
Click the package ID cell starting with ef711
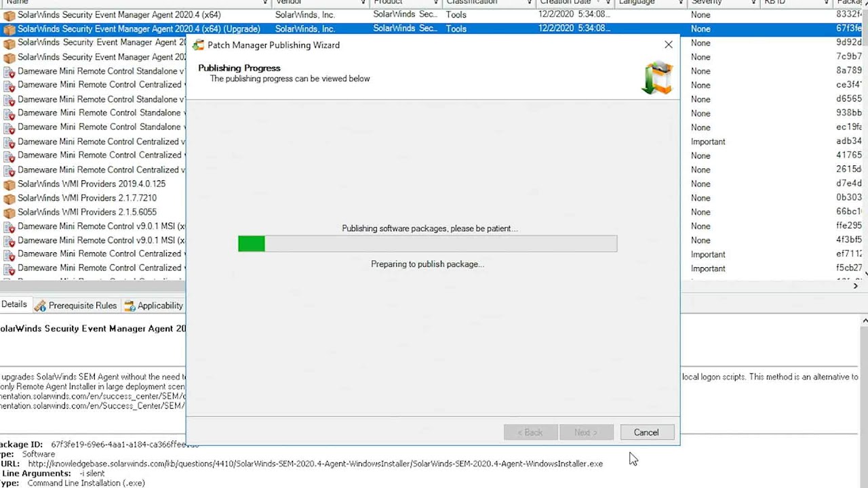pyautogui.click(x=850, y=254)
